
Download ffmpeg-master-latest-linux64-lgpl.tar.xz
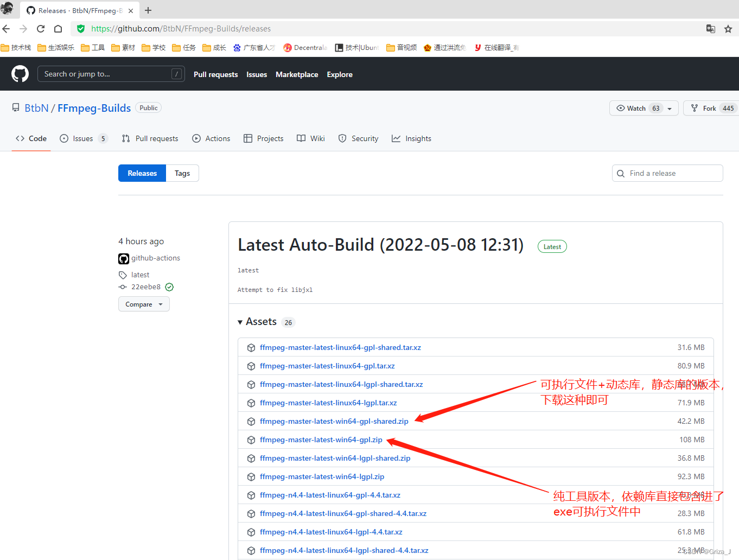pyautogui.click(x=328, y=403)
